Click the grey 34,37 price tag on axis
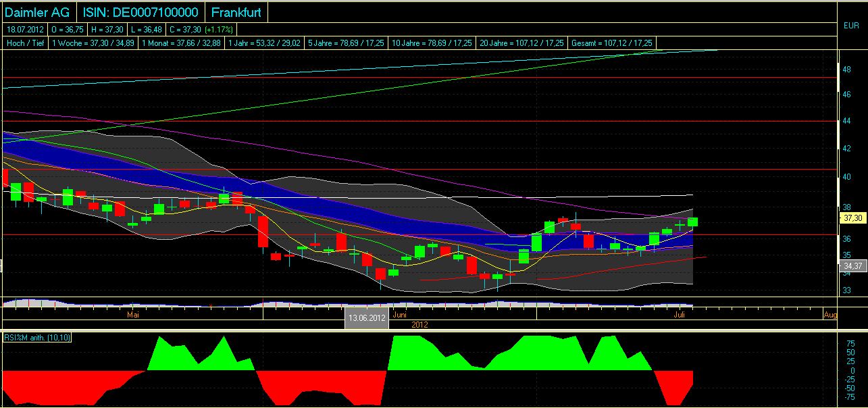 pyautogui.click(x=854, y=266)
